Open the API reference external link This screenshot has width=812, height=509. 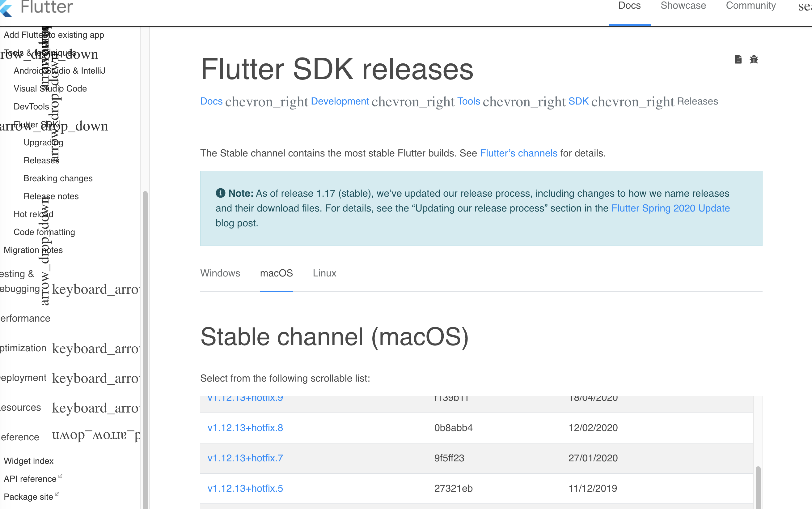[x=30, y=478]
